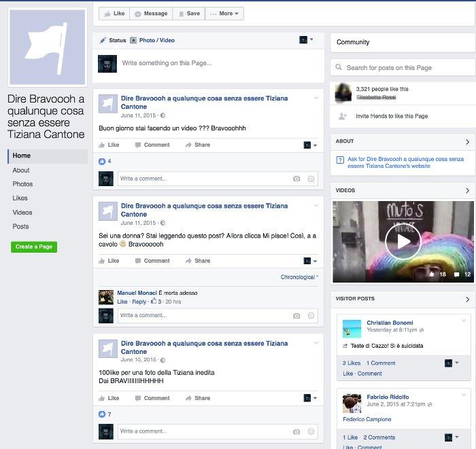
Task: Click 'Invite friends to like this Page'
Action: (392, 116)
